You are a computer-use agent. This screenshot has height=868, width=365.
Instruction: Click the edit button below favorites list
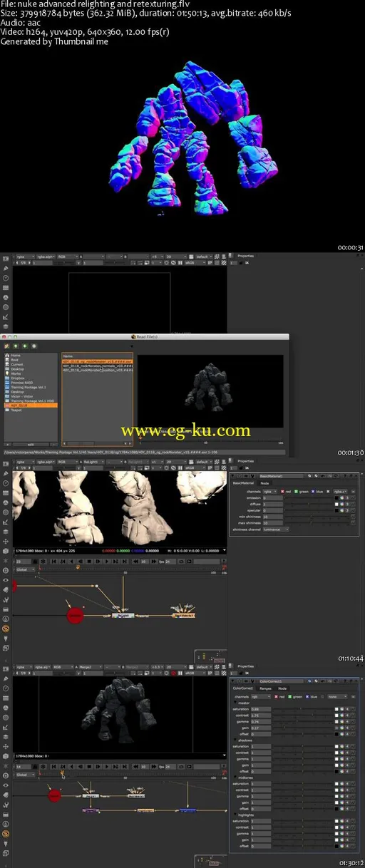[31, 444]
